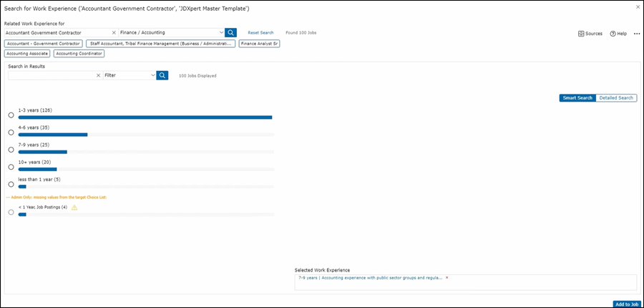The width and height of the screenshot is (644, 308).
Task: Select the 1-3 years radio button
Action: (11, 115)
